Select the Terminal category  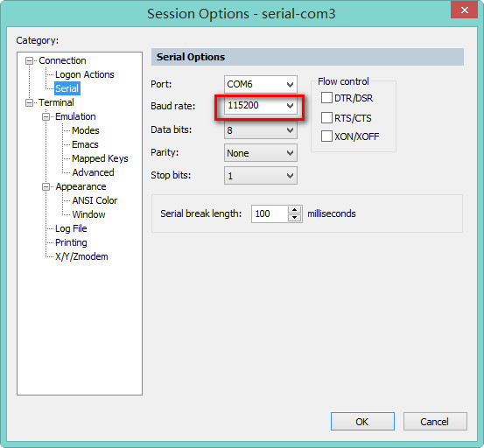click(56, 102)
